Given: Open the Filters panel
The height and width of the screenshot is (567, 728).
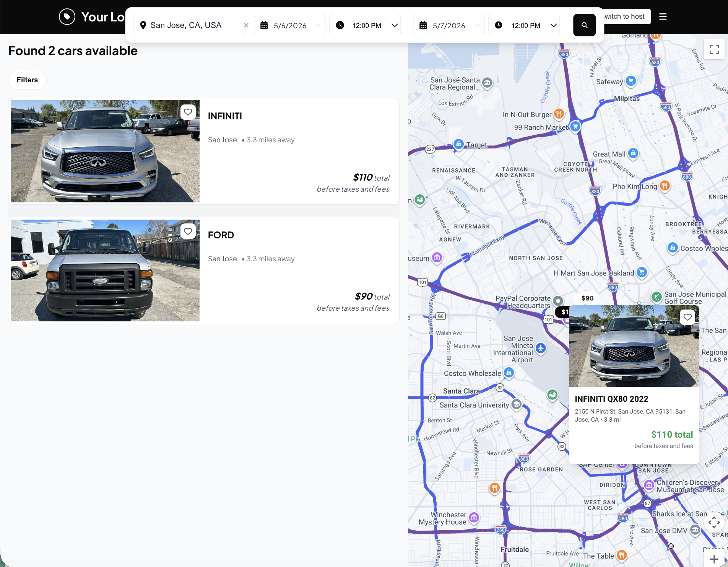Looking at the screenshot, I should [27, 80].
